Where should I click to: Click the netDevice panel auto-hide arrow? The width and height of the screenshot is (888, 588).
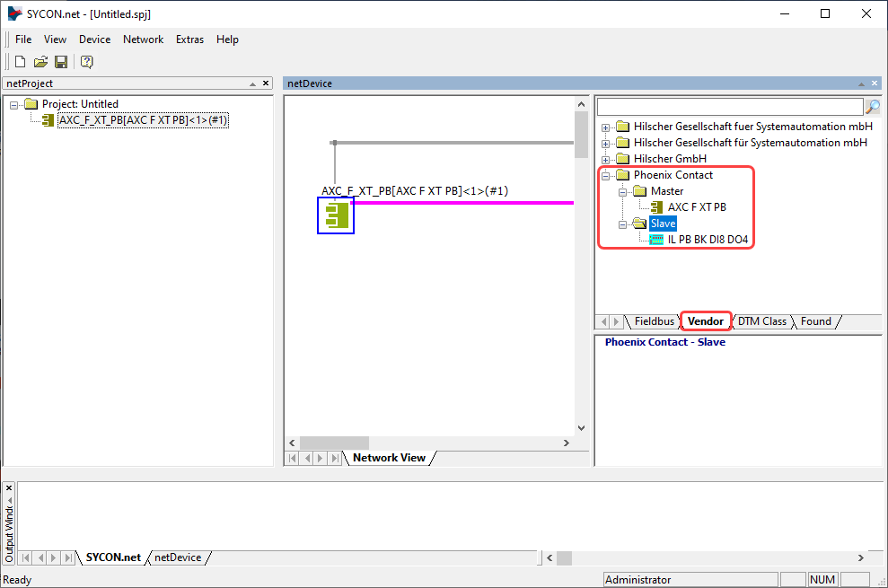pyautogui.click(x=861, y=83)
